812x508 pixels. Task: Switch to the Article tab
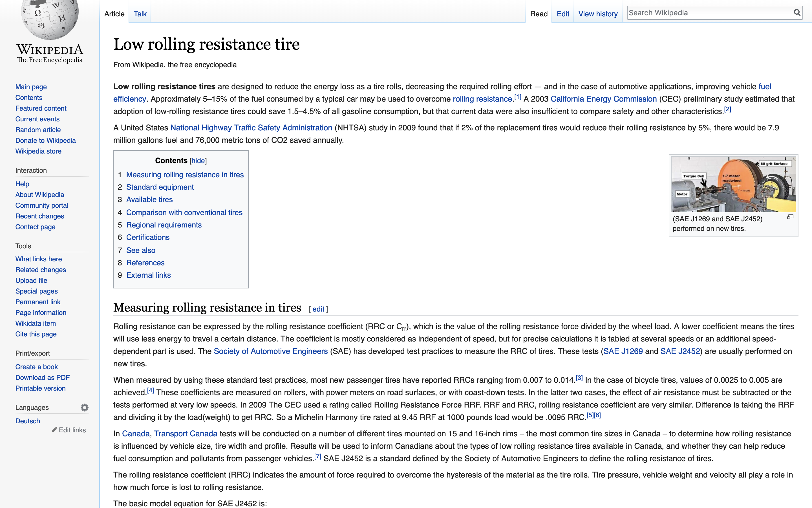coord(114,14)
